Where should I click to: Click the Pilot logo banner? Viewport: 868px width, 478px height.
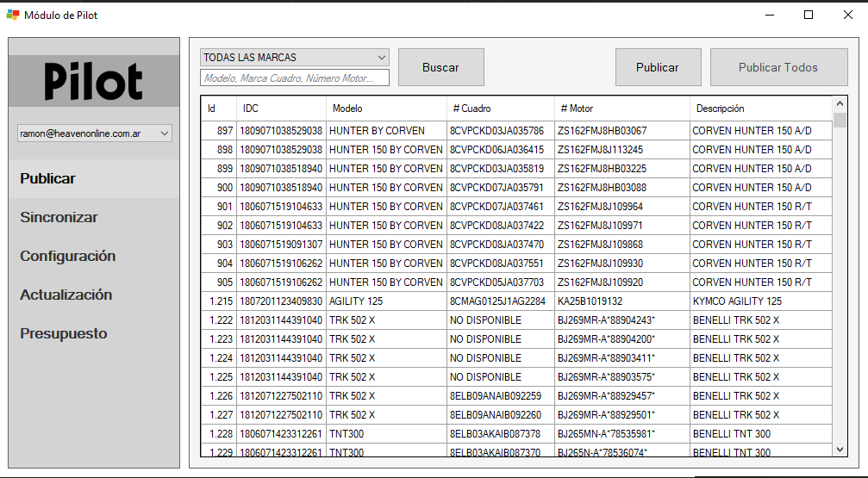pyautogui.click(x=94, y=81)
